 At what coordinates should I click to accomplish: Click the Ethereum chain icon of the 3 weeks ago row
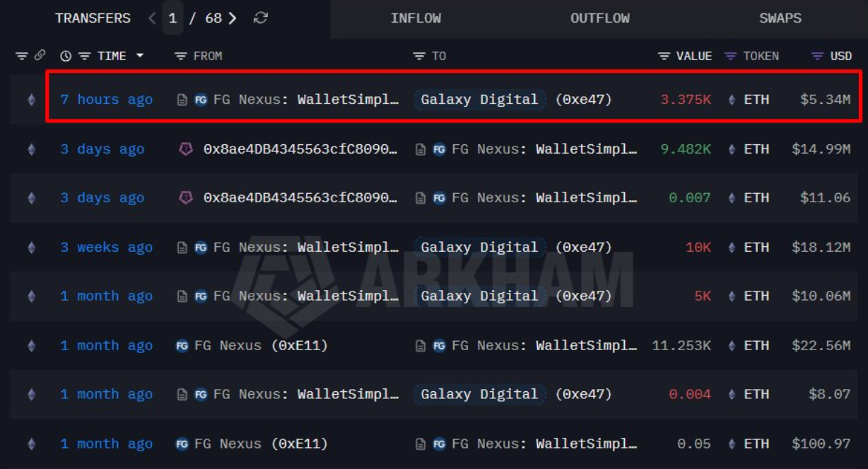pos(31,248)
